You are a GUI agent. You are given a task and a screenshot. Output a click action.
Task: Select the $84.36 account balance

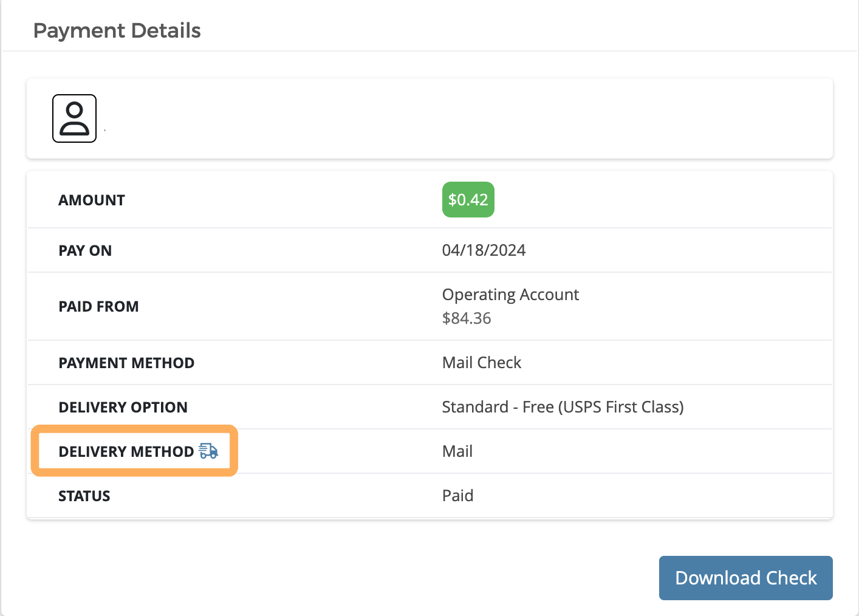point(466,318)
